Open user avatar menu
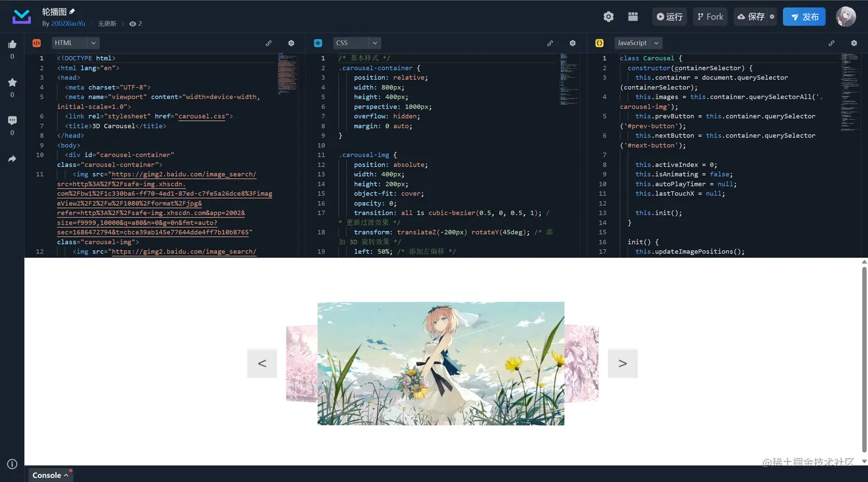This screenshot has width=868, height=482. (846, 17)
